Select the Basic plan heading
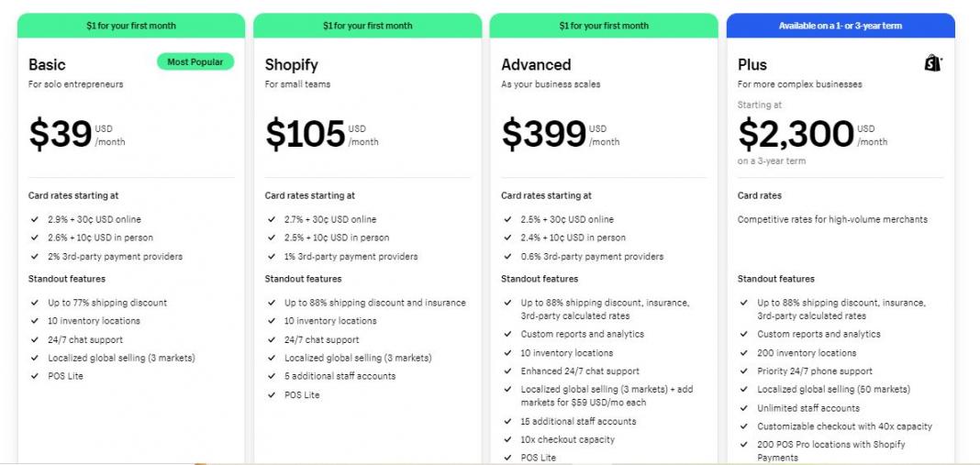 click(x=47, y=65)
